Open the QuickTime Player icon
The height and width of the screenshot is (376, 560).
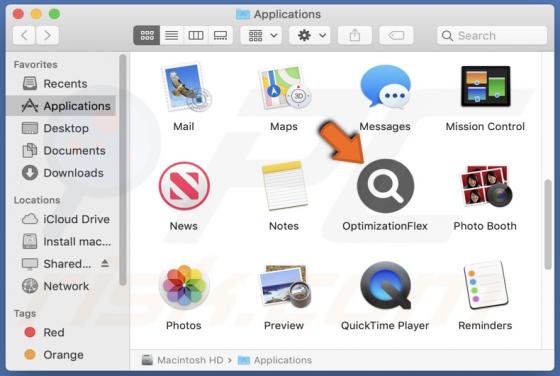pos(385,285)
